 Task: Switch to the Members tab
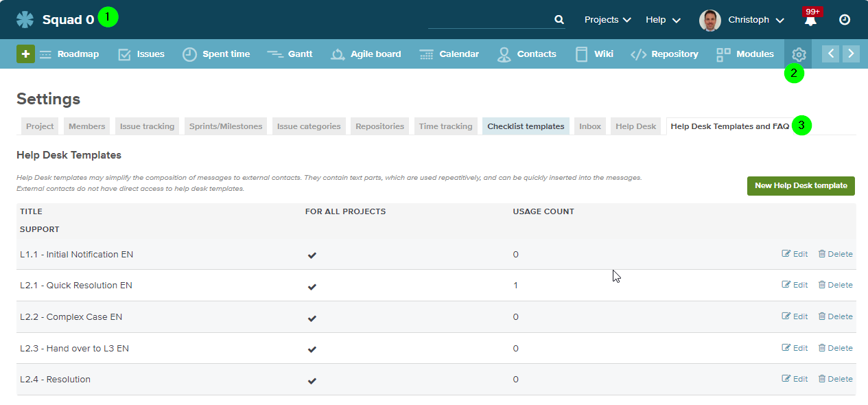point(87,126)
